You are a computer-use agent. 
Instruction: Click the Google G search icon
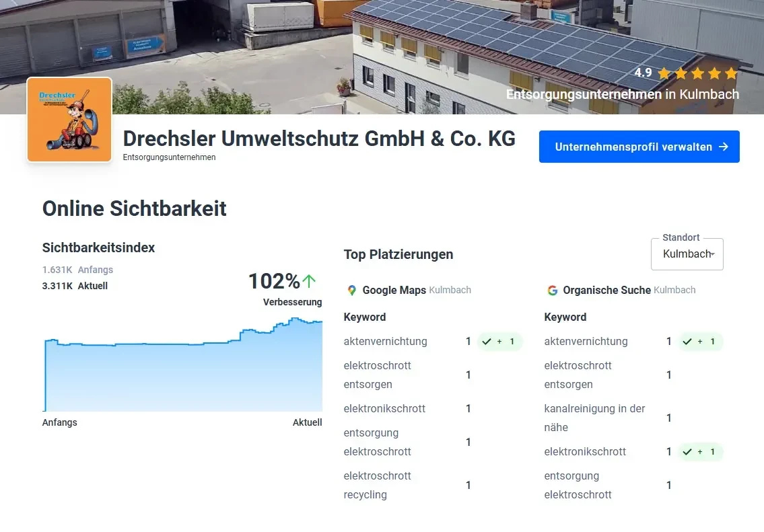point(552,291)
